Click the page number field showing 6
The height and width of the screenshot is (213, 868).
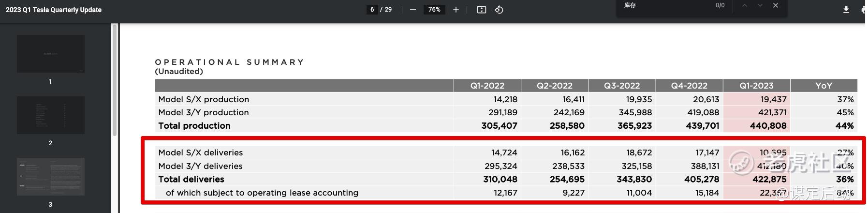[x=372, y=10]
